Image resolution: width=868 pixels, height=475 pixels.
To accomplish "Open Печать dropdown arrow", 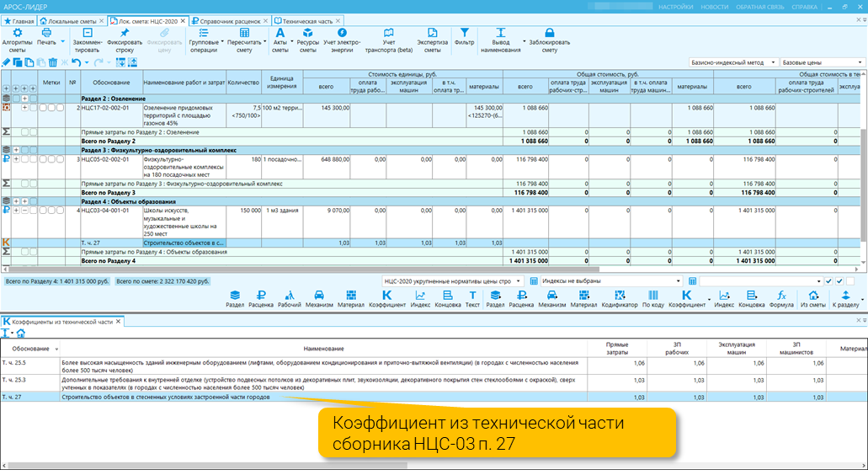I will [62, 41].
